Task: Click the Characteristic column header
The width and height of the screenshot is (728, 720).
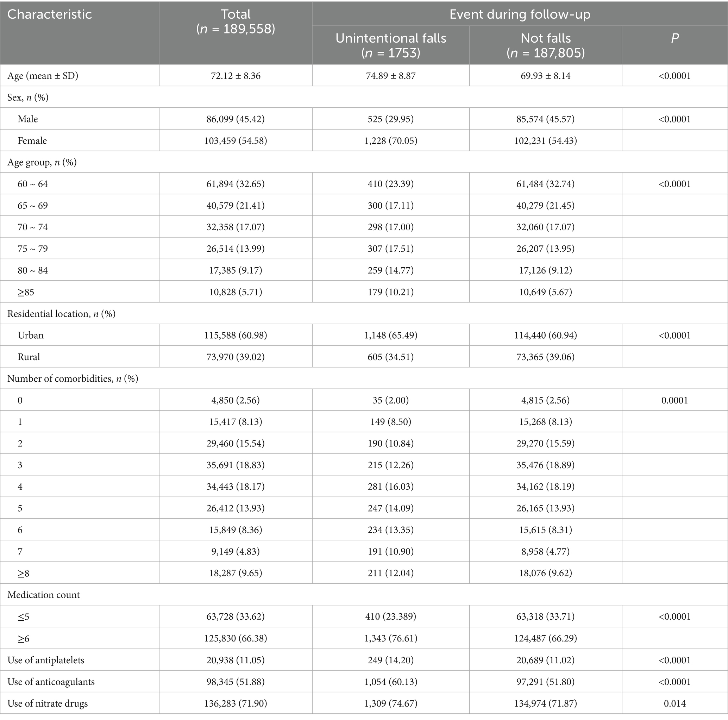Action: point(49,14)
